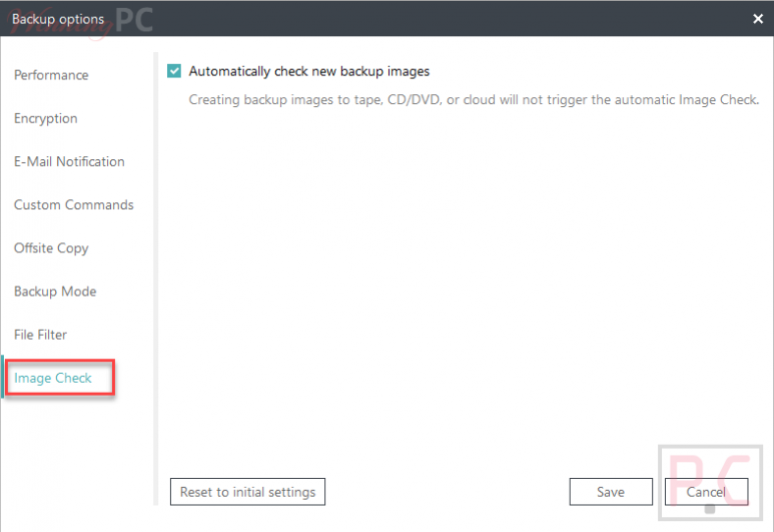The image size is (774, 532).
Task: Save the backup options
Action: click(x=611, y=492)
